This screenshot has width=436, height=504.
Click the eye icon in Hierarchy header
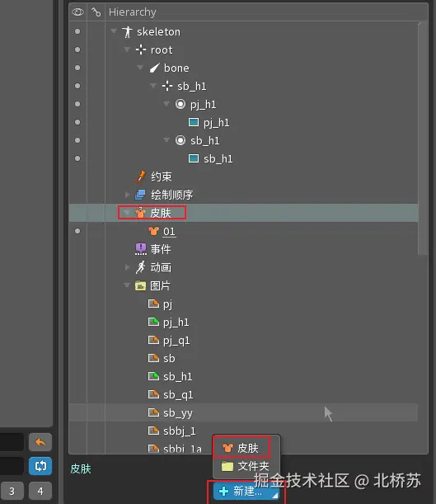point(77,12)
